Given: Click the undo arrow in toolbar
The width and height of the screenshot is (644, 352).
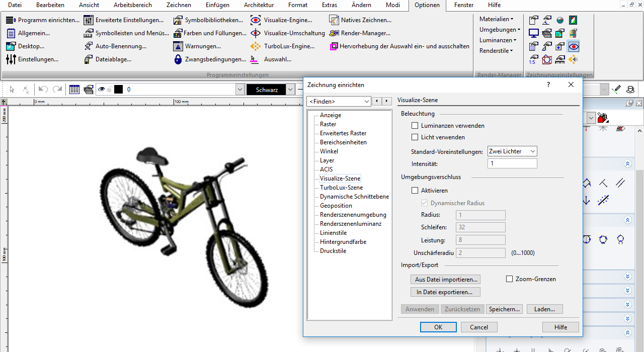Looking at the screenshot, I should click(43, 90).
